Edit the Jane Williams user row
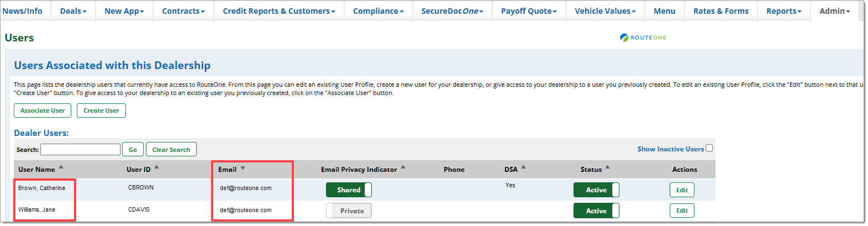The image size is (868, 226). tap(682, 211)
